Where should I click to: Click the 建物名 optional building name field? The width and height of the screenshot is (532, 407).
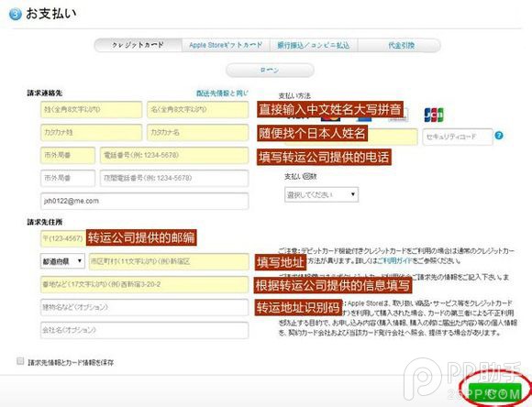point(145,307)
